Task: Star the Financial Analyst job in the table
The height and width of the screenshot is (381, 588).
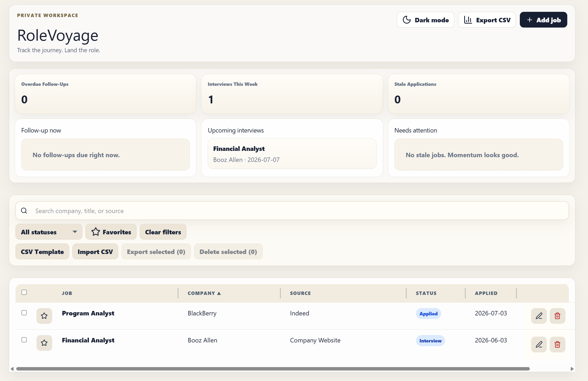Action: click(x=44, y=343)
